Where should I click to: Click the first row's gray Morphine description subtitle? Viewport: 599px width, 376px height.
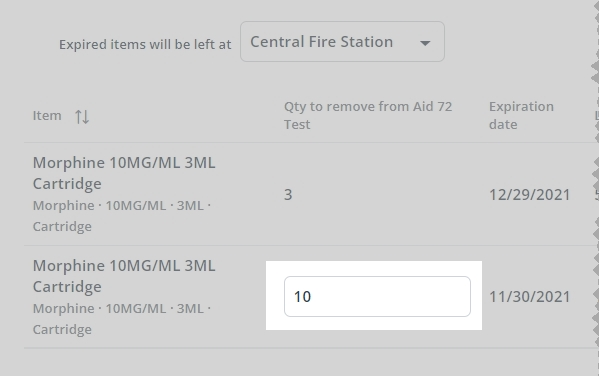coord(121,216)
